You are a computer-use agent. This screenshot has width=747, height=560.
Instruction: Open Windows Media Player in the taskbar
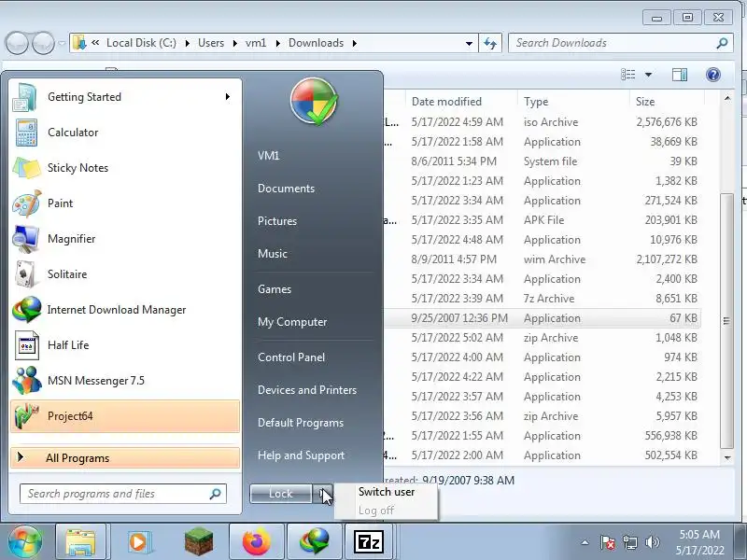pyautogui.click(x=138, y=542)
